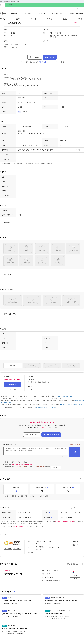Click 고용24 입사지원 under 접수 마감일
The image size is (84, 644).
pos(12,385)
